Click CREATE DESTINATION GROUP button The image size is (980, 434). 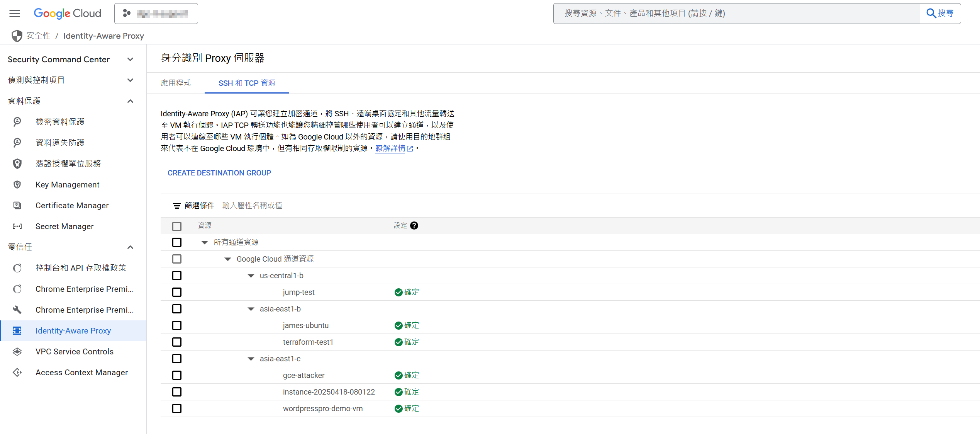219,173
